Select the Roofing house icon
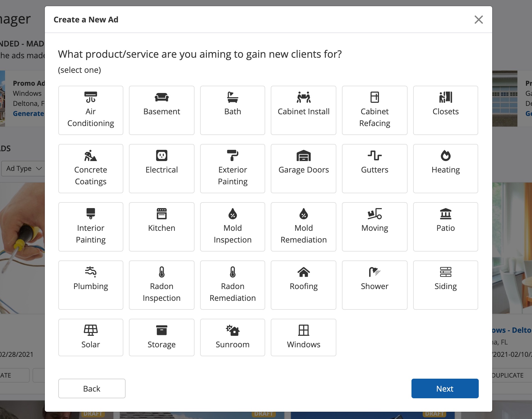The width and height of the screenshot is (532, 419). (x=303, y=272)
